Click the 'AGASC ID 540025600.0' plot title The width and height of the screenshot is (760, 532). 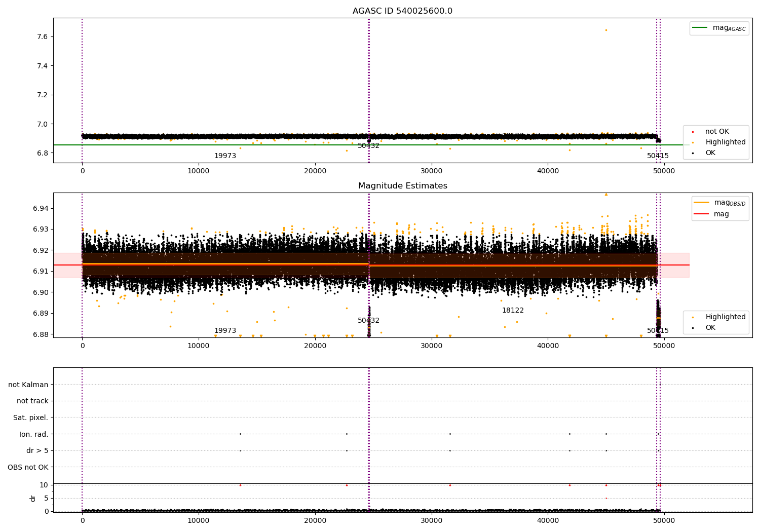coord(402,11)
